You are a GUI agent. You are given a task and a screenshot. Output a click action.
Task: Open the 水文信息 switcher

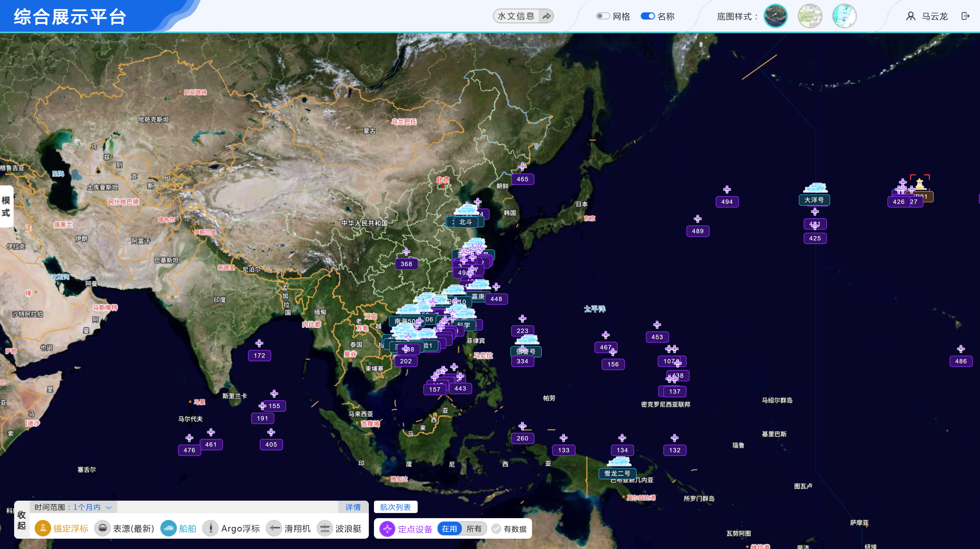tap(524, 16)
